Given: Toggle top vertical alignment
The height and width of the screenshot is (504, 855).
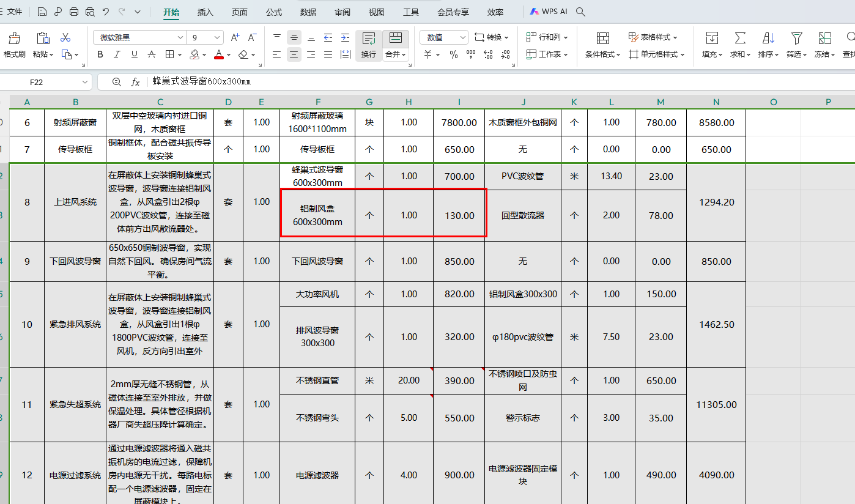Looking at the screenshot, I should (277, 37).
